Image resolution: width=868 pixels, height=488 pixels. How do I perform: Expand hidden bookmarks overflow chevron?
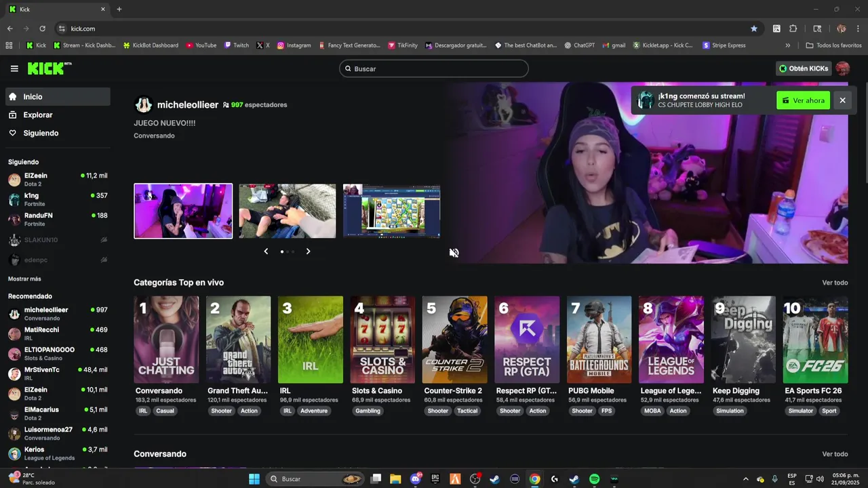point(787,45)
